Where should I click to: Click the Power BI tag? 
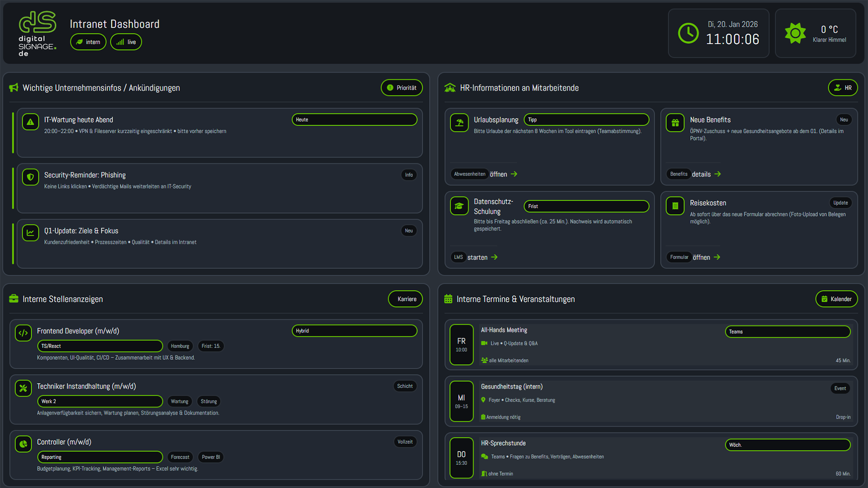pyautogui.click(x=211, y=457)
